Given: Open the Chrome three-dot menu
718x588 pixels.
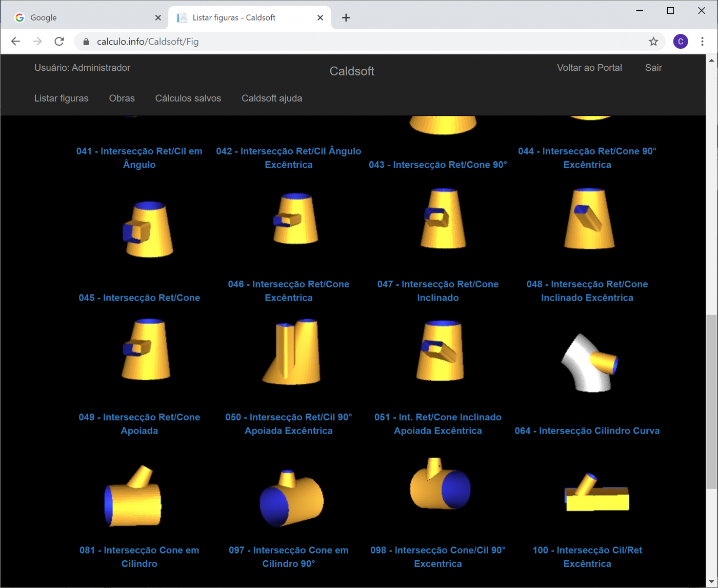Looking at the screenshot, I should click(x=702, y=42).
